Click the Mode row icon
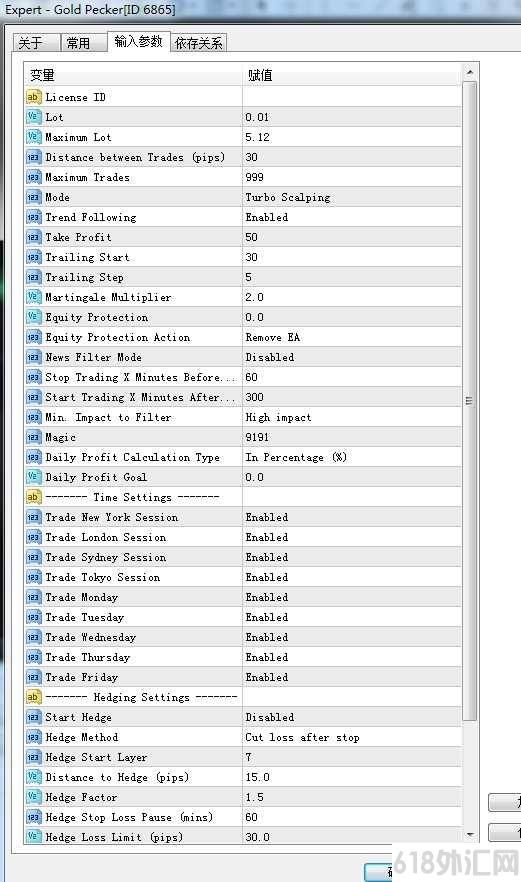521x882 pixels. click(33, 197)
